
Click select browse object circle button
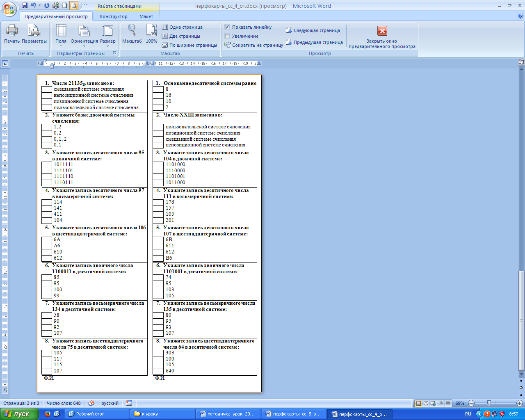[x=521, y=388]
